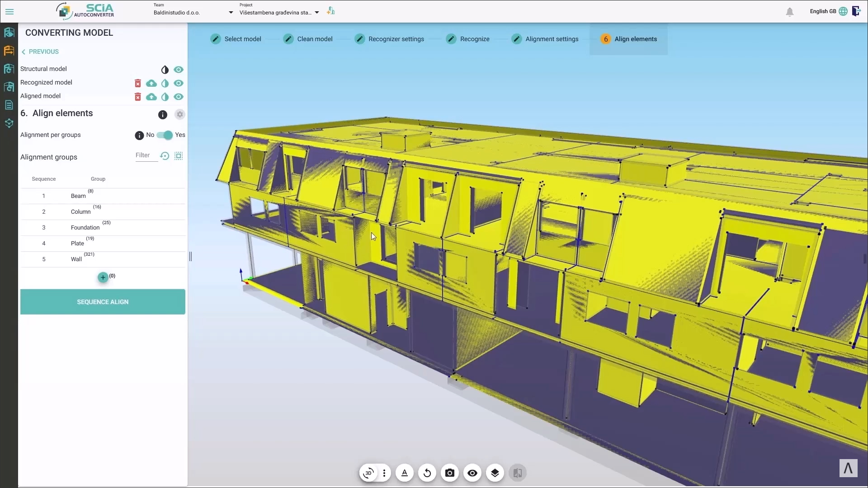Click the Align elements settings gear icon
This screenshot has height=488, width=868.
(x=180, y=115)
